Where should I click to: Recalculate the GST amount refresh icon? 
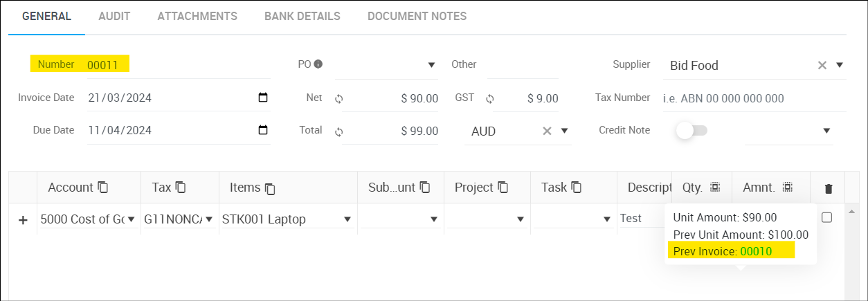point(489,99)
